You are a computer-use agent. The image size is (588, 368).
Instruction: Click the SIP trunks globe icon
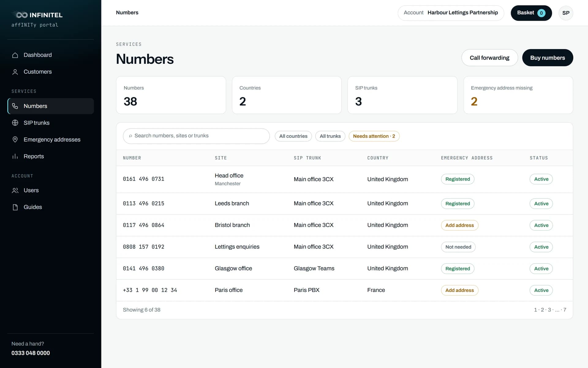pyautogui.click(x=15, y=123)
